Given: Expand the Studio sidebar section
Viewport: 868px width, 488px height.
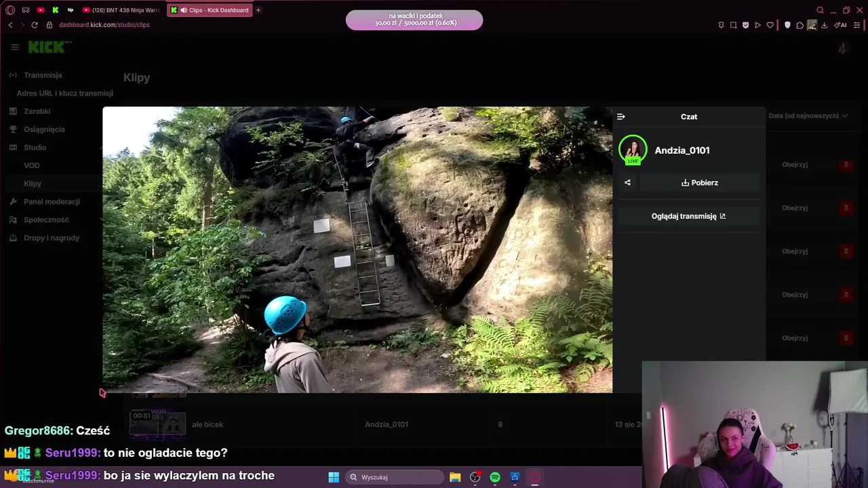Looking at the screenshot, I should (x=35, y=148).
